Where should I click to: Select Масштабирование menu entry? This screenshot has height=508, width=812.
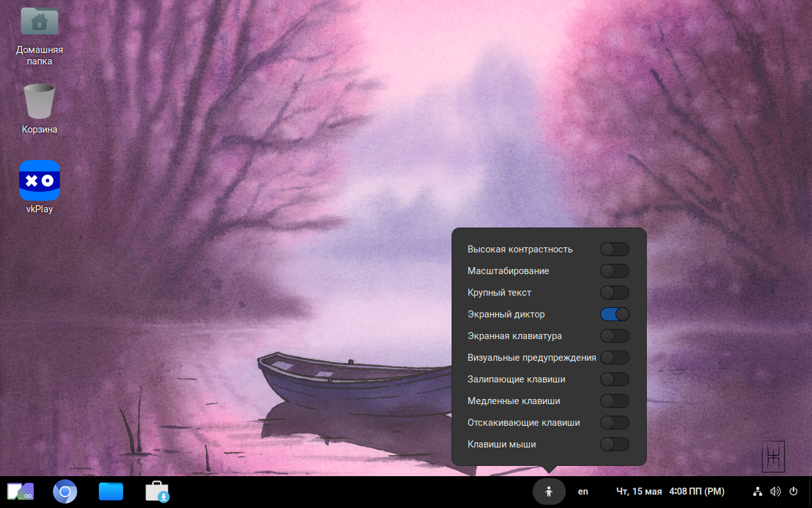point(508,271)
